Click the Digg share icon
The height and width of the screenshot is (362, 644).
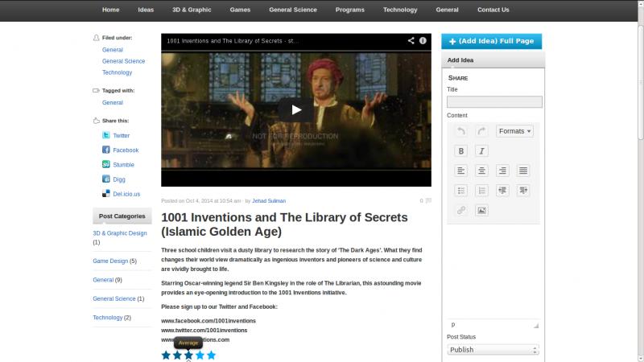coord(106,179)
